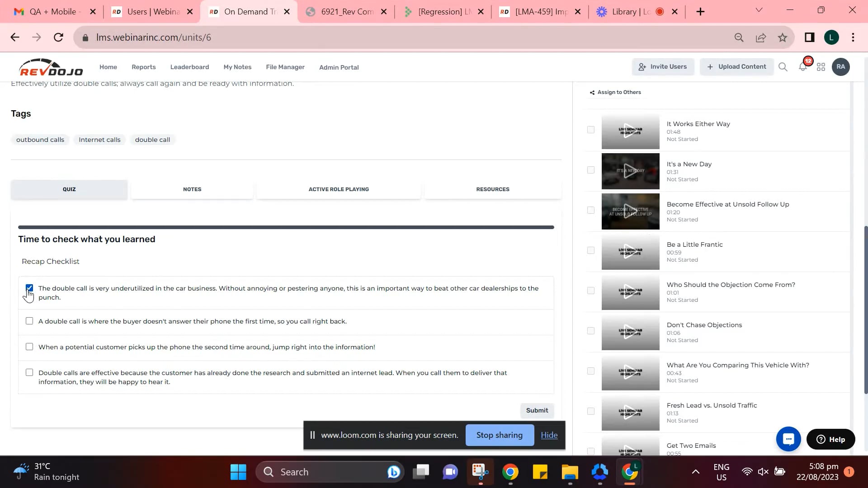Open the notifications bell with 12 badge
Screen dimensions: 868x488
[803, 67]
